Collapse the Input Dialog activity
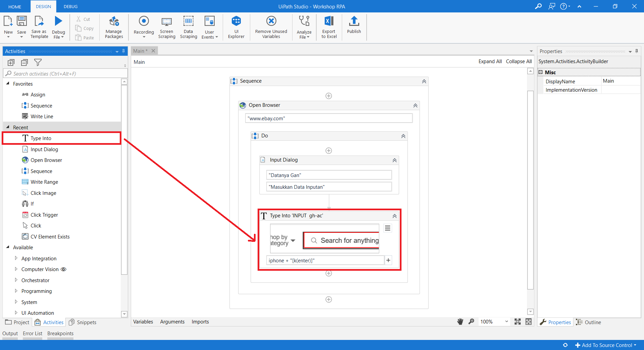 point(394,160)
